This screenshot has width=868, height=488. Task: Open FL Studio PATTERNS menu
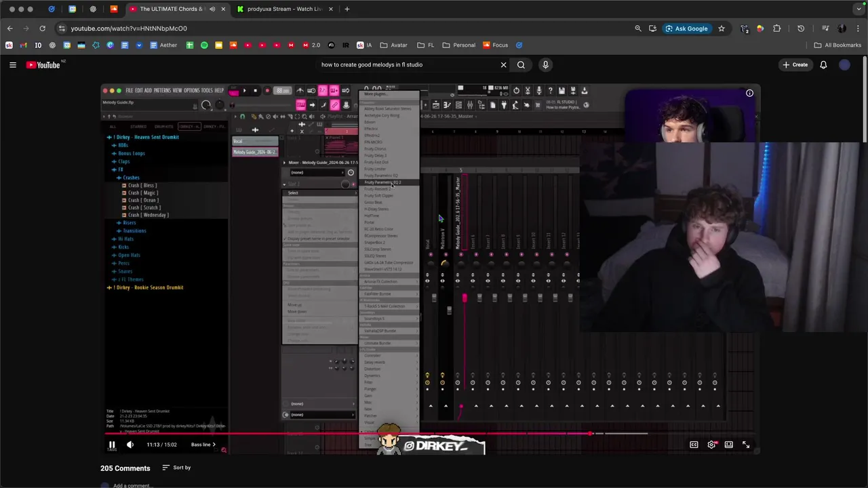162,90
